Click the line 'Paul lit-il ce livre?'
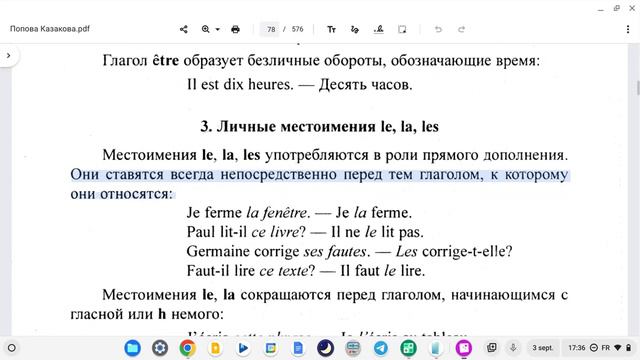640x360 pixels. click(246, 232)
